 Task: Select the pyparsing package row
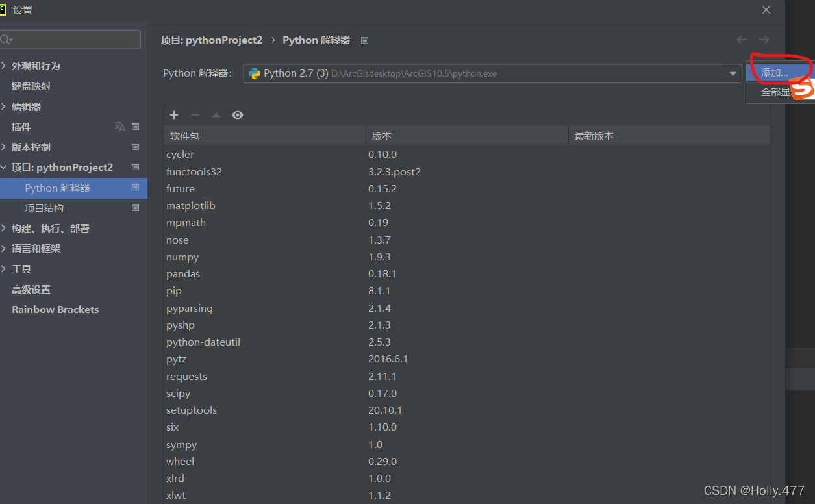467,308
